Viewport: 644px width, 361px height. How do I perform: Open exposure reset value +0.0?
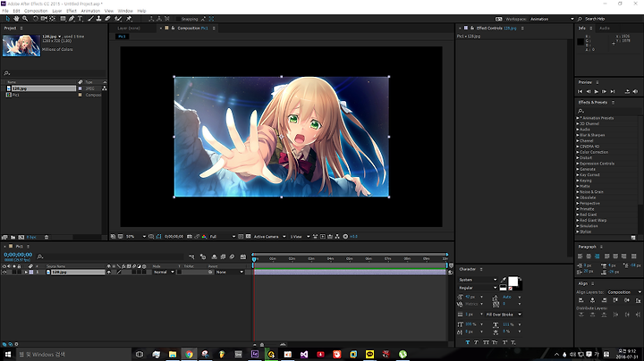click(353, 237)
